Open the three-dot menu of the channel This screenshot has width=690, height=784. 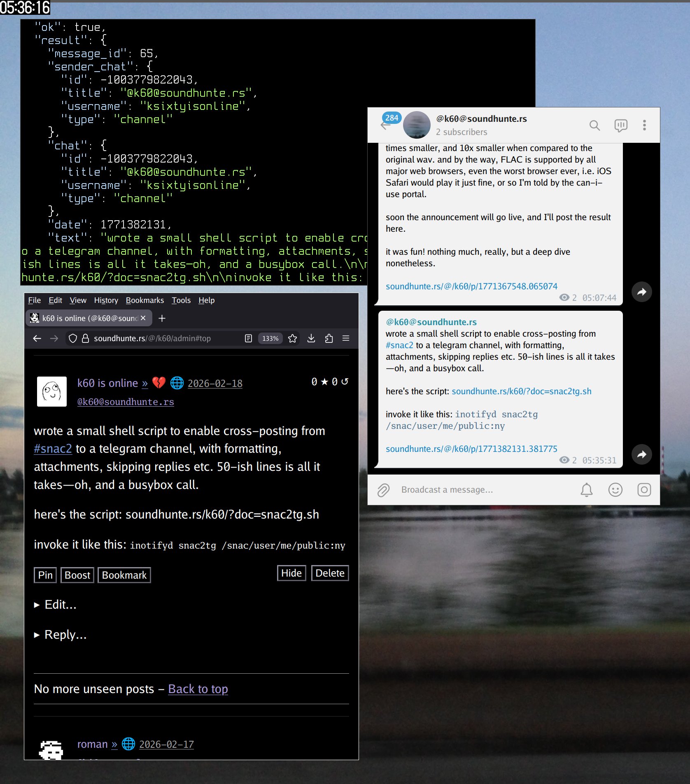(644, 125)
